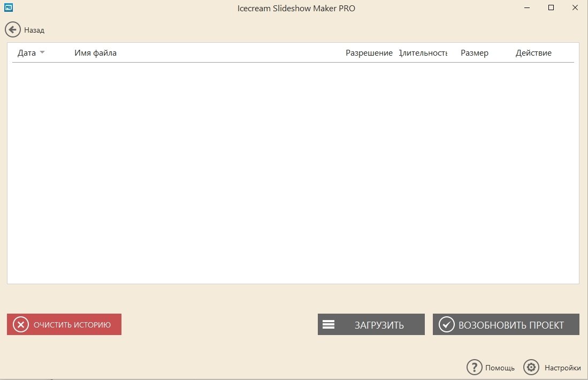Viewport: 588px width, 380px height.
Task: Click the Настройки text link
Action: coord(562,368)
